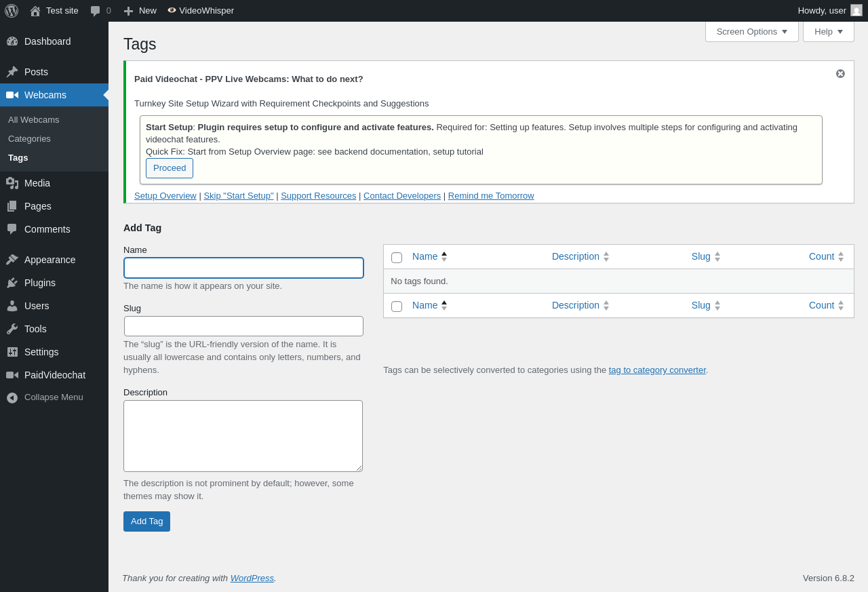Sort by Description arrows in table header
The width and height of the screenshot is (868, 592).
(x=606, y=256)
